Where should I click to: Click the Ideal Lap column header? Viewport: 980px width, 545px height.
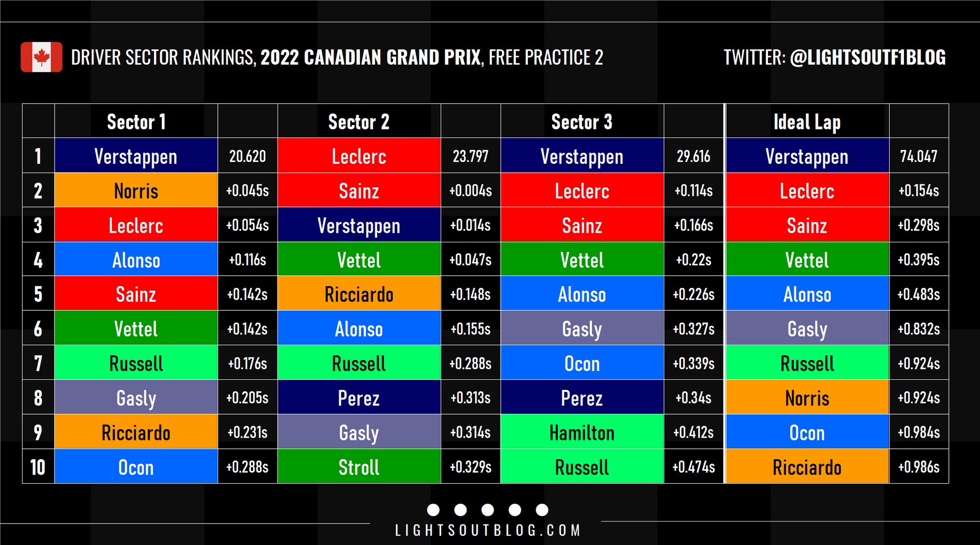tap(807, 121)
